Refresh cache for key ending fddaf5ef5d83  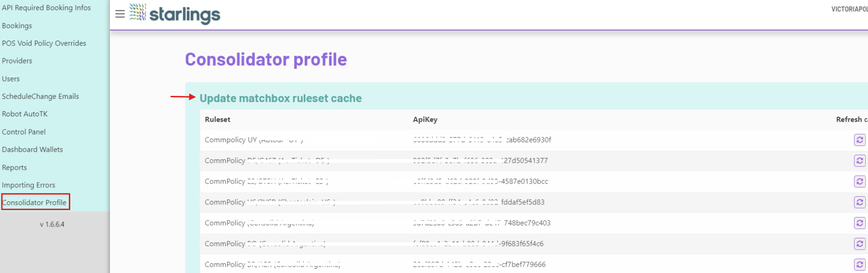pyautogui.click(x=859, y=202)
